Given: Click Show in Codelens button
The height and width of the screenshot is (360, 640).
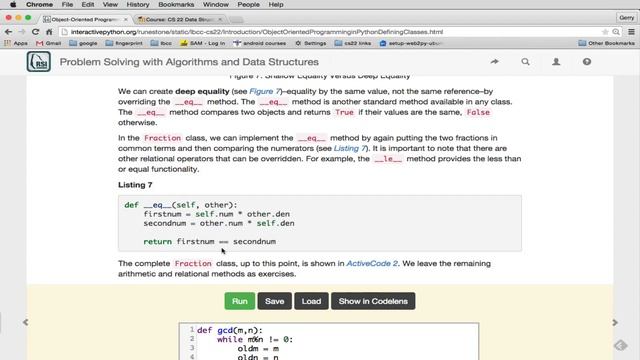Looking at the screenshot, I should (x=373, y=301).
